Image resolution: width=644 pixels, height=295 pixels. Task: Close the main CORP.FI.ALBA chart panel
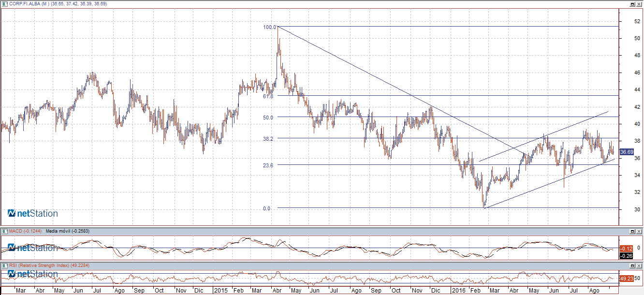point(639,4)
